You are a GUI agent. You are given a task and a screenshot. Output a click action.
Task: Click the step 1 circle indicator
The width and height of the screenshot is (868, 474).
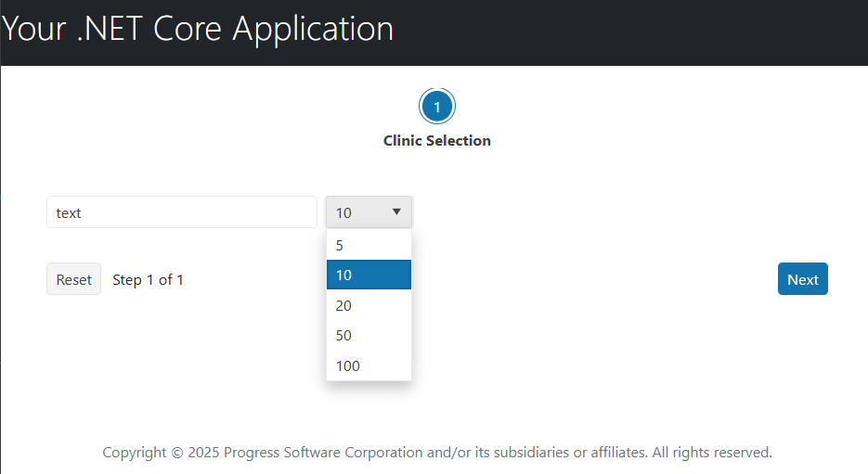click(x=437, y=108)
